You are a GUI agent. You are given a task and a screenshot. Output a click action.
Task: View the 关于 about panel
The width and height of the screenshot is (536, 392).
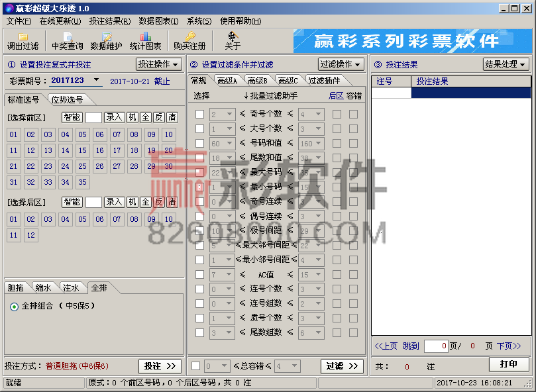pyautogui.click(x=232, y=41)
